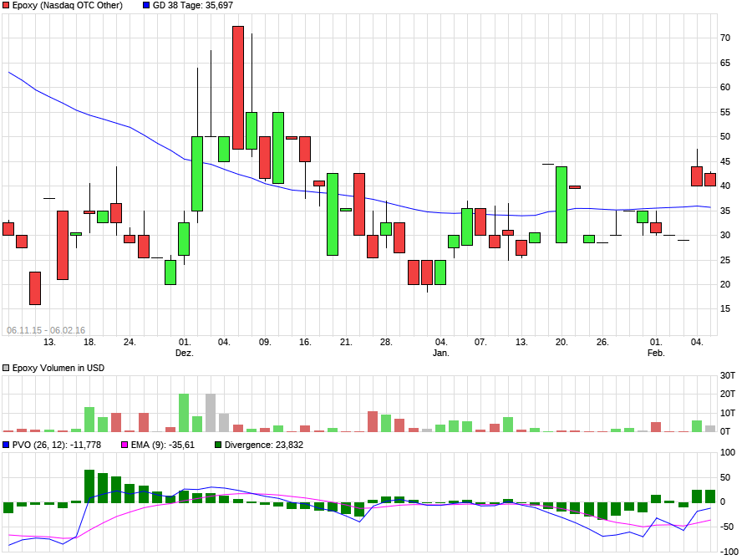Click the tallest red candlestick peaking above 70
752x560 pixels.
coord(238,88)
